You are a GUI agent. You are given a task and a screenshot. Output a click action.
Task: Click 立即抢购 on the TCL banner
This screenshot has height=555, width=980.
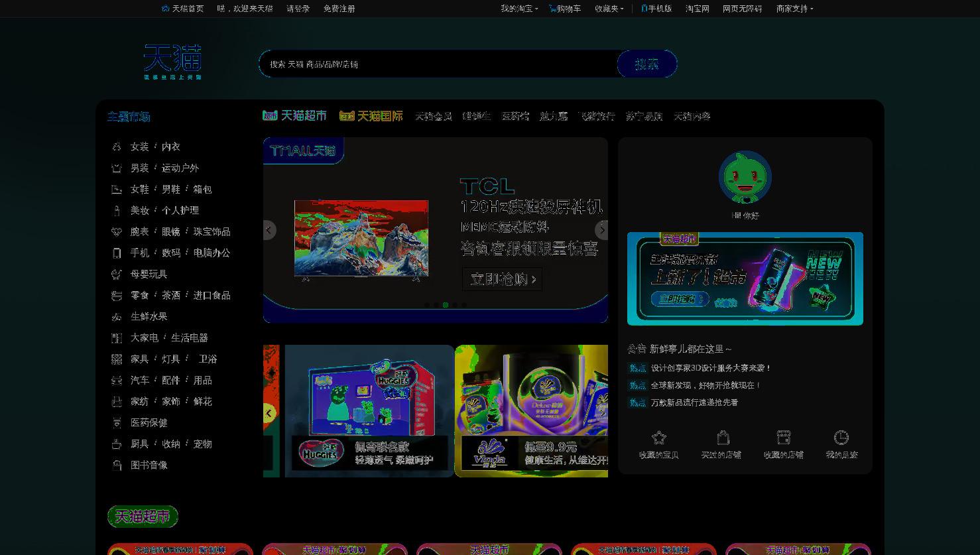[x=502, y=279]
